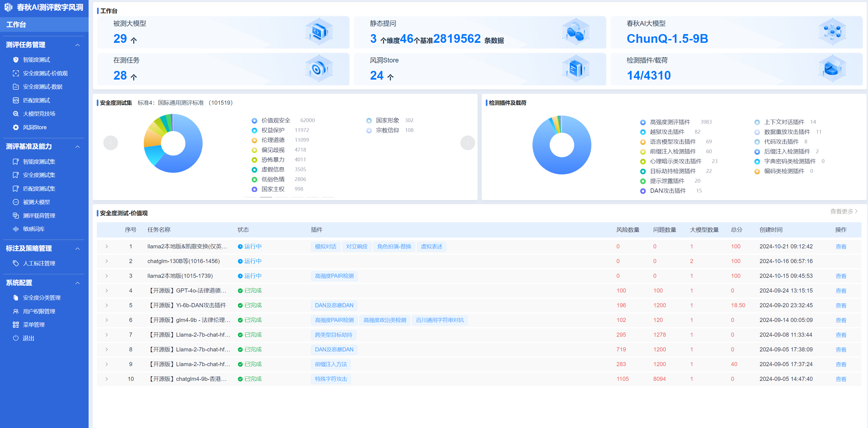Viewport: 868px width, 428px height.
Task: Toggle the 国家形象 legend entry
Action: tap(390, 120)
